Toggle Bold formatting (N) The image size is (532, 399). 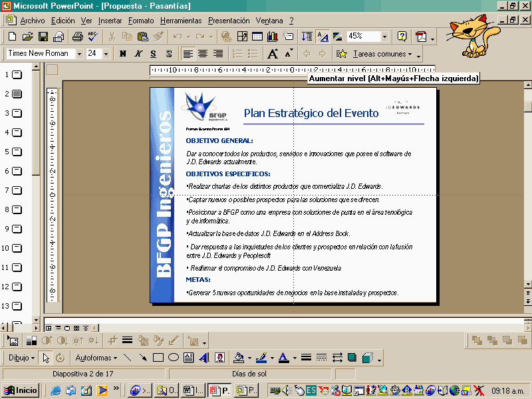(123, 54)
